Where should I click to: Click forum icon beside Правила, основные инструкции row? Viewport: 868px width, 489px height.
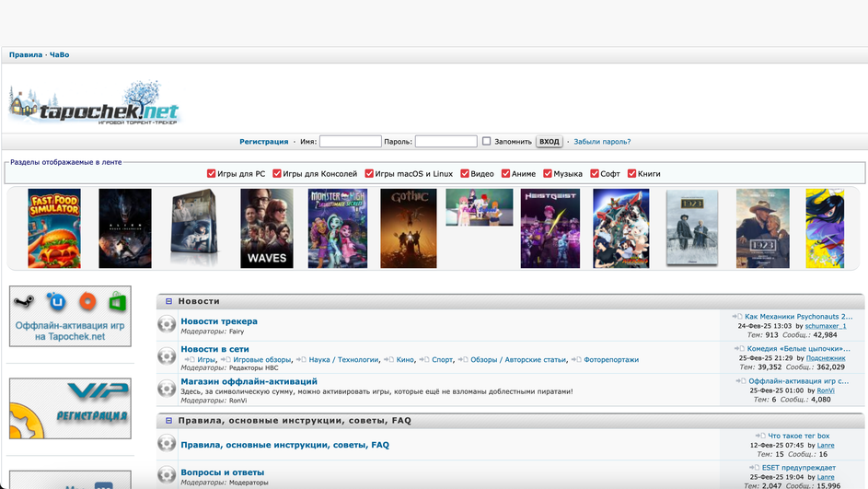tap(167, 443)
